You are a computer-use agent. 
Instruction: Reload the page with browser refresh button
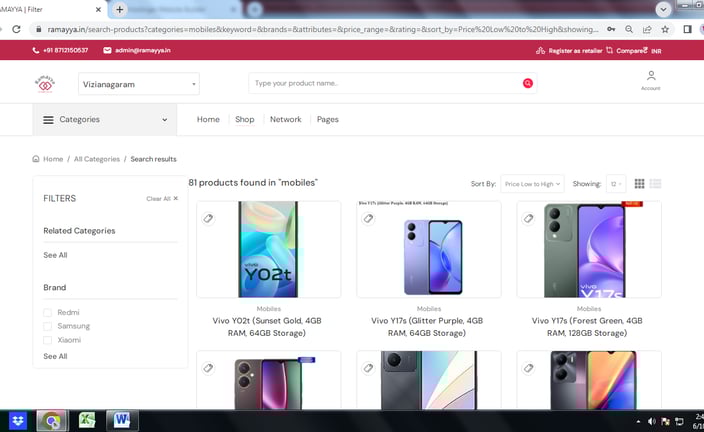point(17,29)
